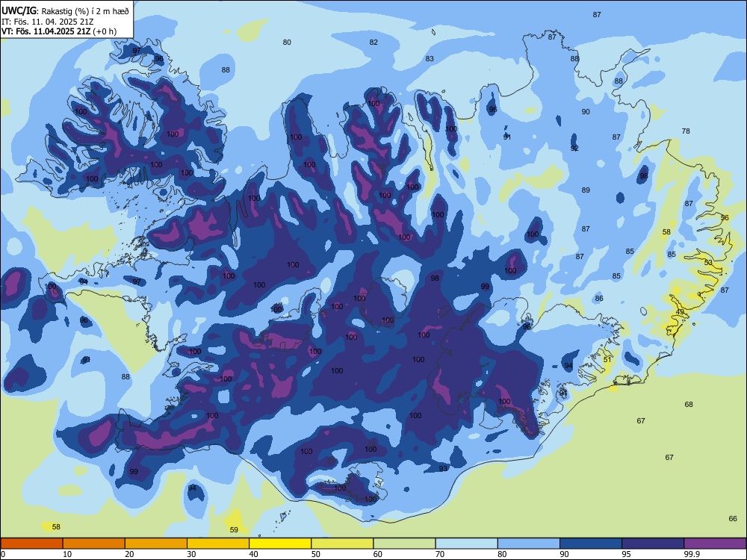Viewport: 747px width, 560px height.
Task: Click the humidity value '49' on the map
Action: click(680, 312)
